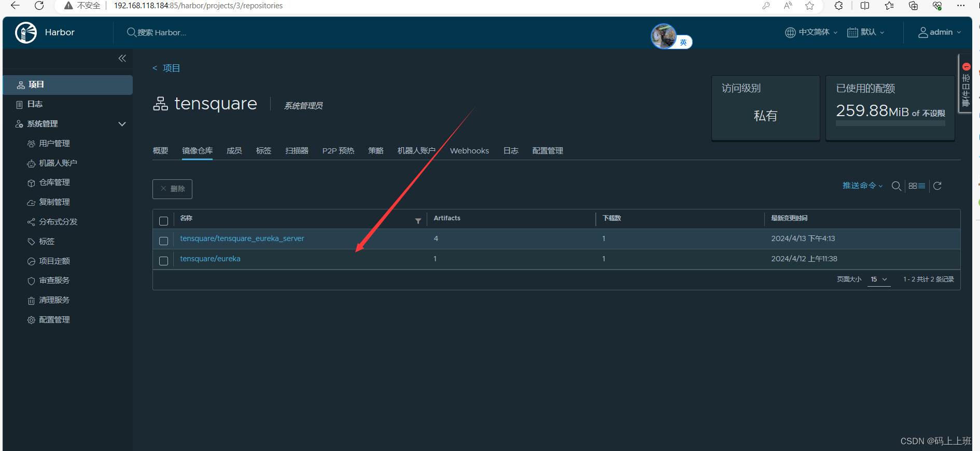Click the user avatar thumbnail in header
Viewport: 980px width, 451px height.
click(664, 36)
